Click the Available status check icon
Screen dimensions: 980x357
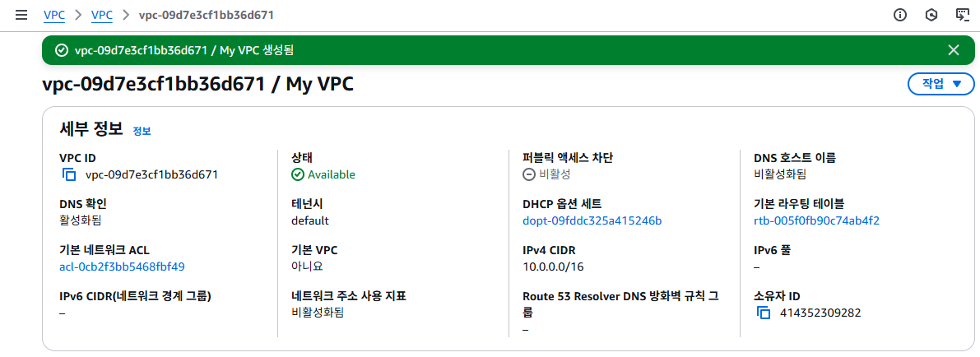(x=298, y=174)
